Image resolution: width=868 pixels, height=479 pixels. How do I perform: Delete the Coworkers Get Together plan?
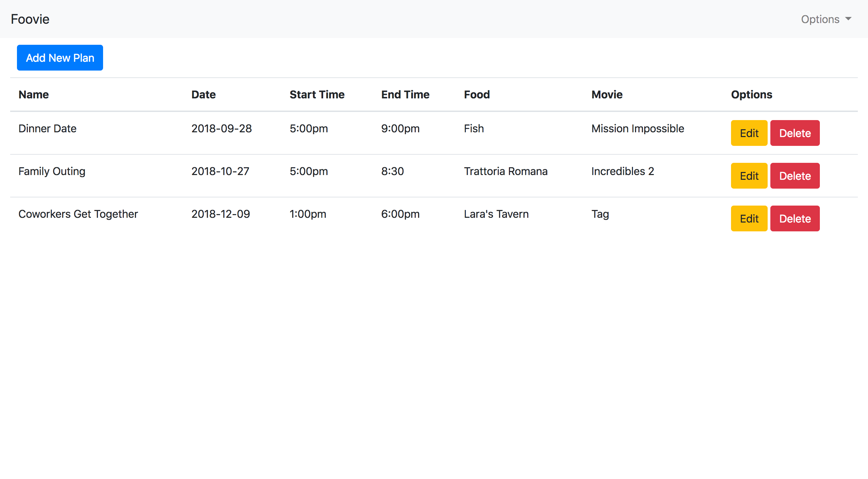(795, 218)
